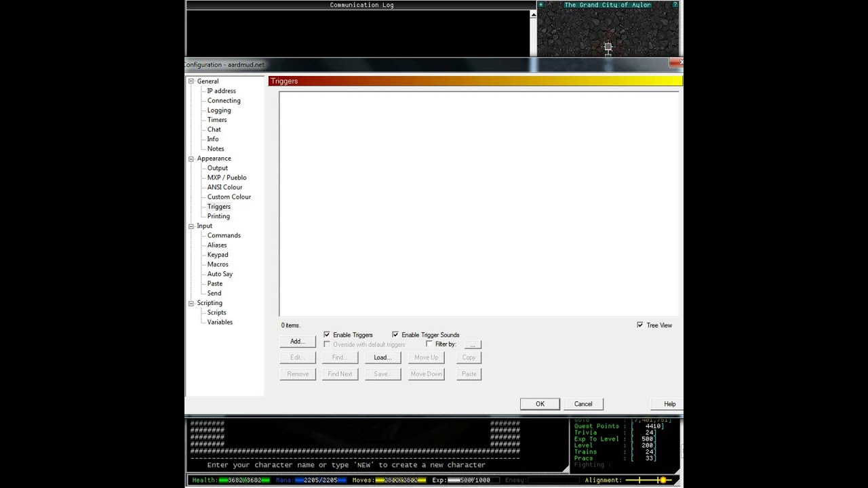
Task: Click the player marker on minimap
Action: (x=608, y=47)
